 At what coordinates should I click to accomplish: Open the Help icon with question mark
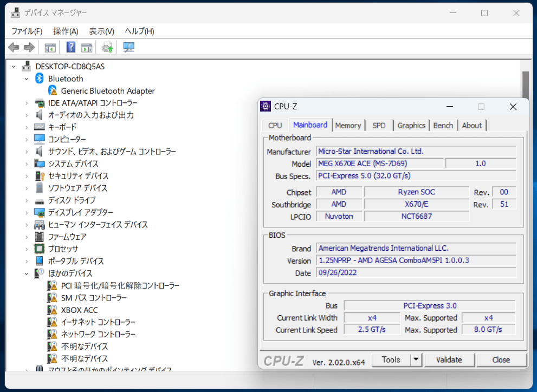tap(71, 47)
